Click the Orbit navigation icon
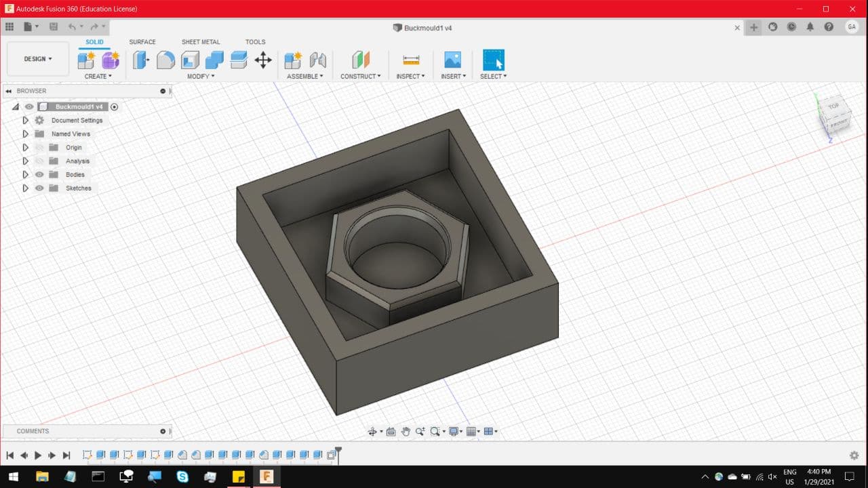Viewport: 868px width, 488px height. pyautogui.click(x=372, y=432)
